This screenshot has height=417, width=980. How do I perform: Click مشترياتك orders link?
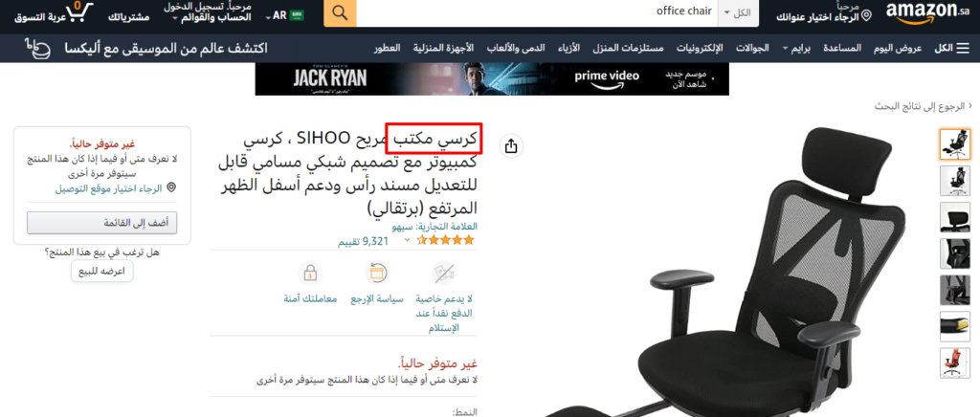click(129, 17)
